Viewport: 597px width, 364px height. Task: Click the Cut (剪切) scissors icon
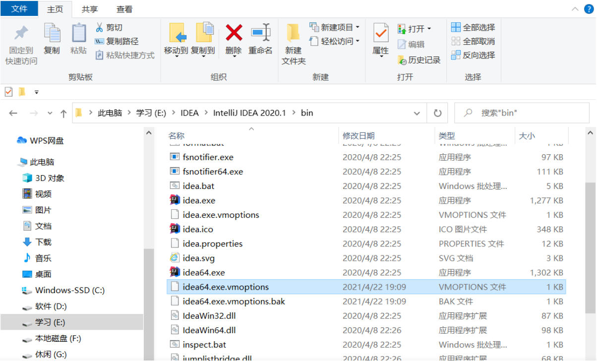99,27
